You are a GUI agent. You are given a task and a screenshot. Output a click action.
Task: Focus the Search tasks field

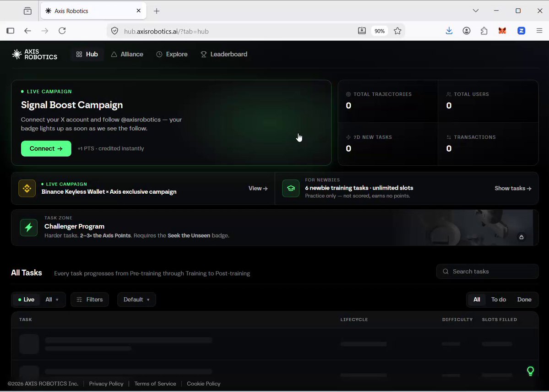(x=487, y=272)
